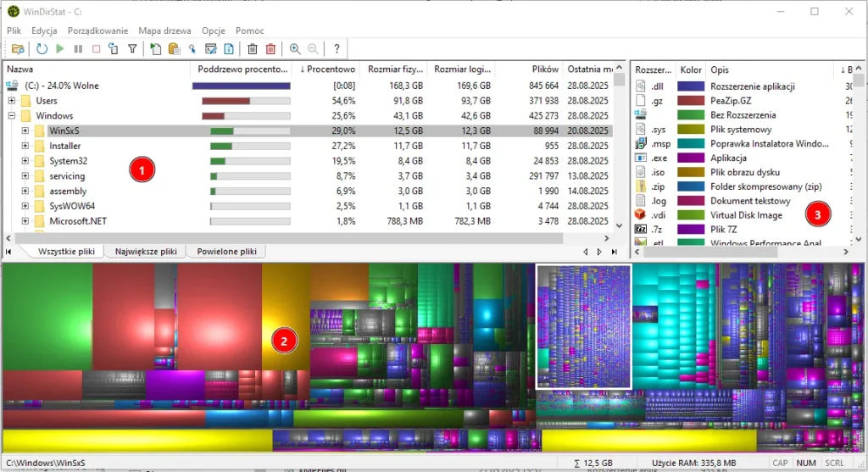The width and height of the screenshot is (868, 472).
Task: Sort by the Opis column header
Action: [x=768, y=69]
